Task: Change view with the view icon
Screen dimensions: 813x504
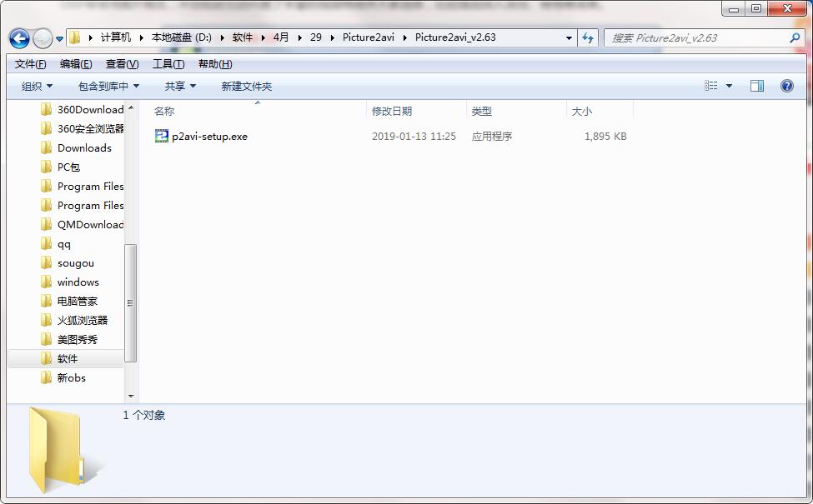Action: click(x=711, y=86)
